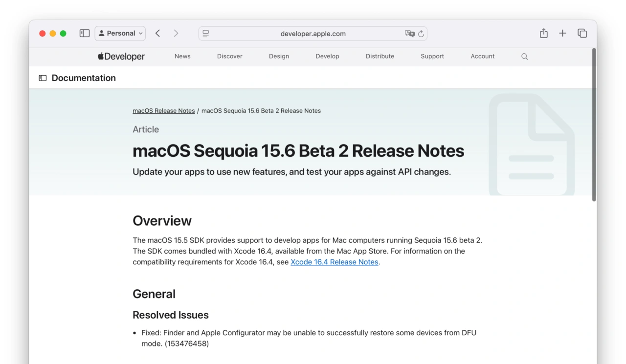Open the News menu item
This screenshot has height=364, width=626.
[182, 56]
